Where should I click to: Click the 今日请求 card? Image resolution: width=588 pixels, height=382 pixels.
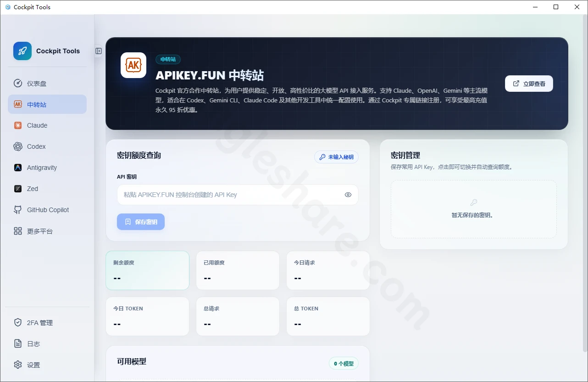[x=328, y=270]
